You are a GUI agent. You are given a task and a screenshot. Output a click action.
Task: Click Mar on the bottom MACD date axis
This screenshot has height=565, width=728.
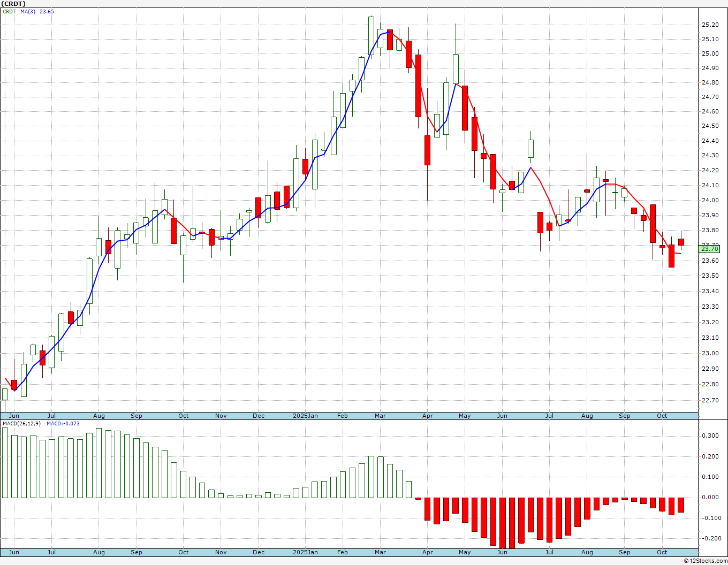click(x=380, y=552)
